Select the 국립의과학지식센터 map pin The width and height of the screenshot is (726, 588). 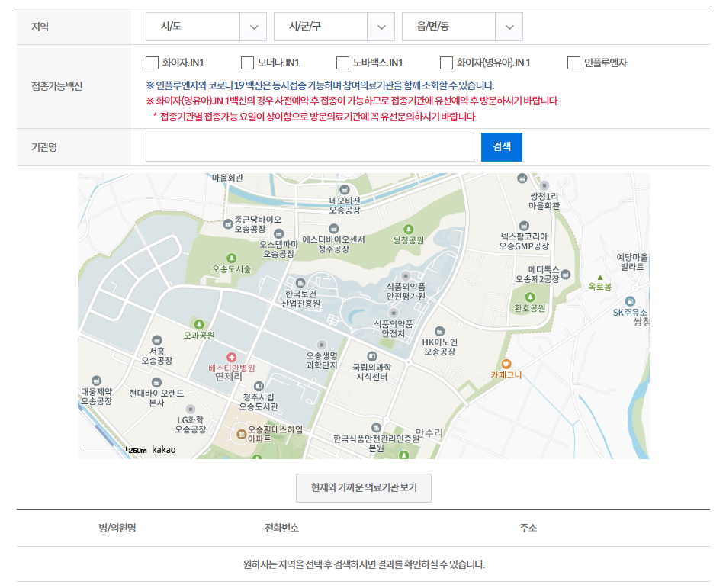click(372, 355)
